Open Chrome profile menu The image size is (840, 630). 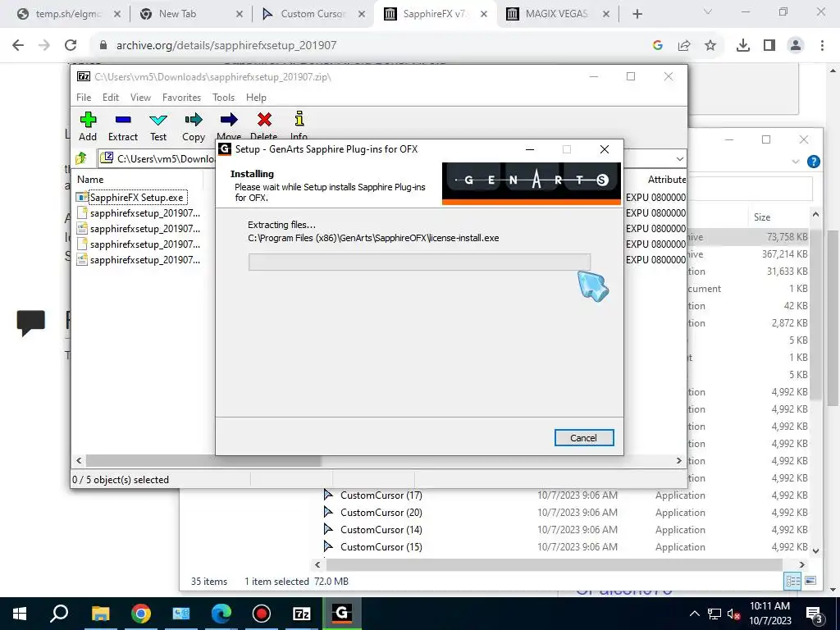click(x=796, y=46)
